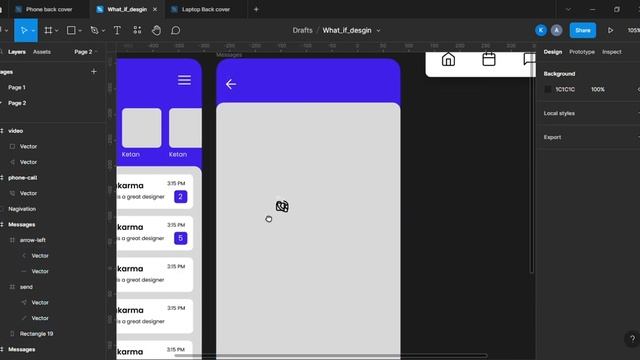Switch to the Assets panel tab
The image size is (640, 360).
click(42, 52)
